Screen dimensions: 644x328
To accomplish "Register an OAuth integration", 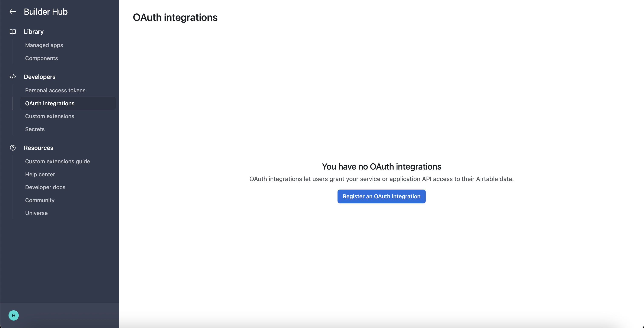I will pyautogui.click(x=381, y=196).
